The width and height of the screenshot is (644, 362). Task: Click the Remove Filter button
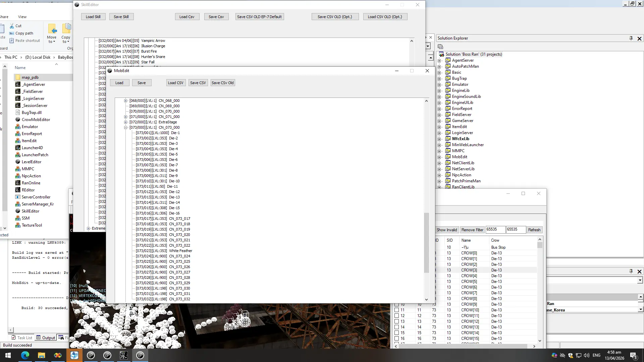[x=472, y=230]
